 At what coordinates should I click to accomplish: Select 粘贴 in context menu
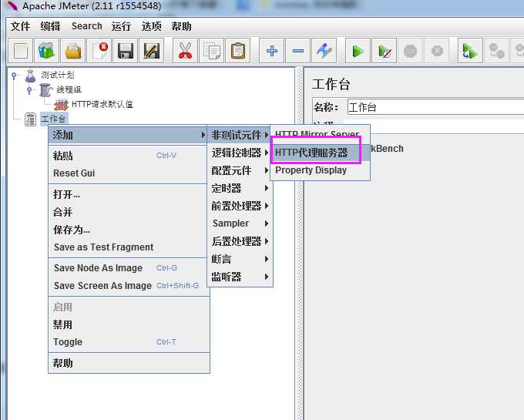(129, 156)
